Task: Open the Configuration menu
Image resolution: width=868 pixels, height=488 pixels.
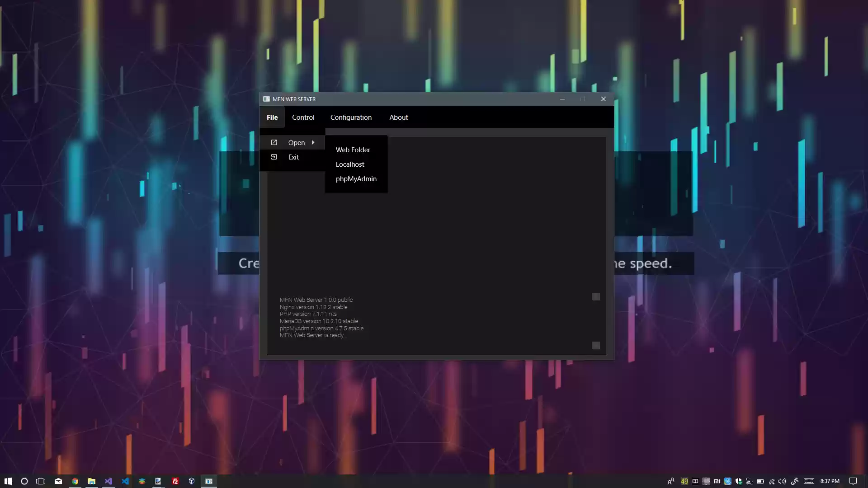Action: pyautogui.click(x=351, y=117)
